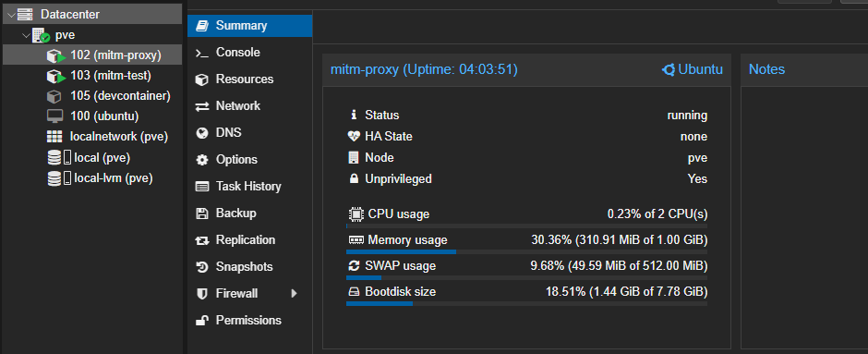This screenshot has height=354, width=868.
Task: Click the Node building icon
Action: [353, 158]
